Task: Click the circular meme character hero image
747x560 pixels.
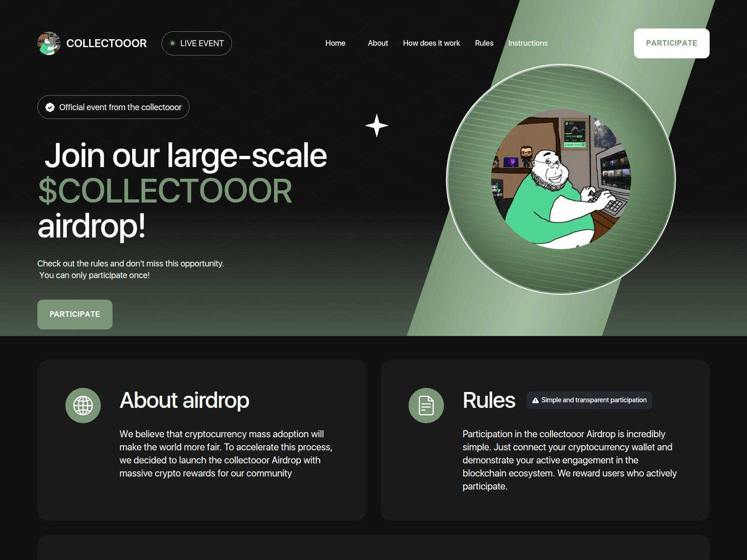Action: tap(561, 179)
